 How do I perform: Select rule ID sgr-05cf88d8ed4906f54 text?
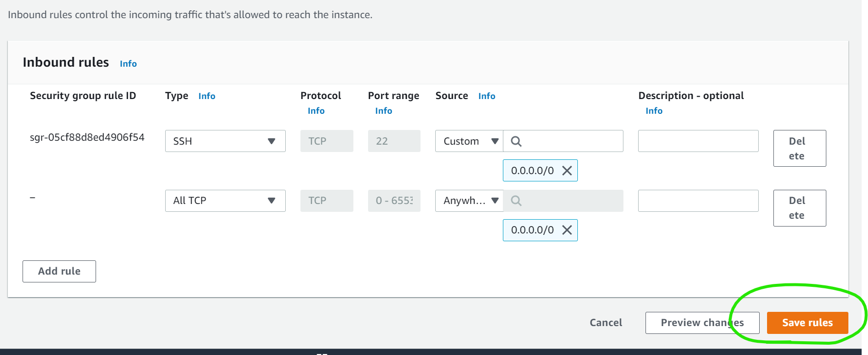point(87,137)
